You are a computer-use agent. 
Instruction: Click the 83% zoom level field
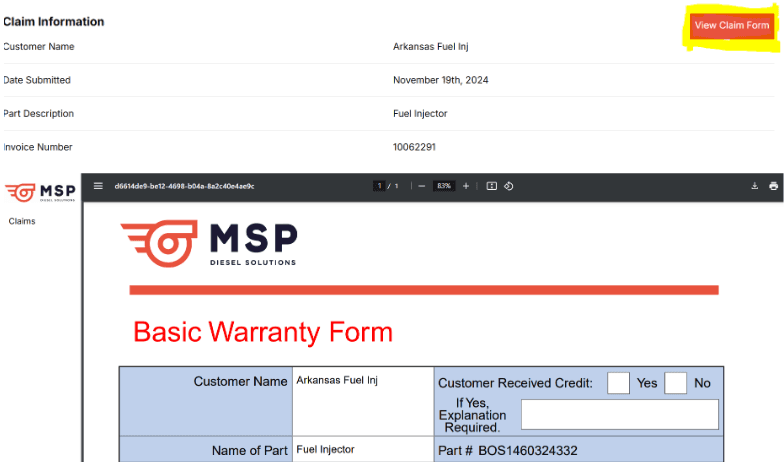tap(444, 186)
